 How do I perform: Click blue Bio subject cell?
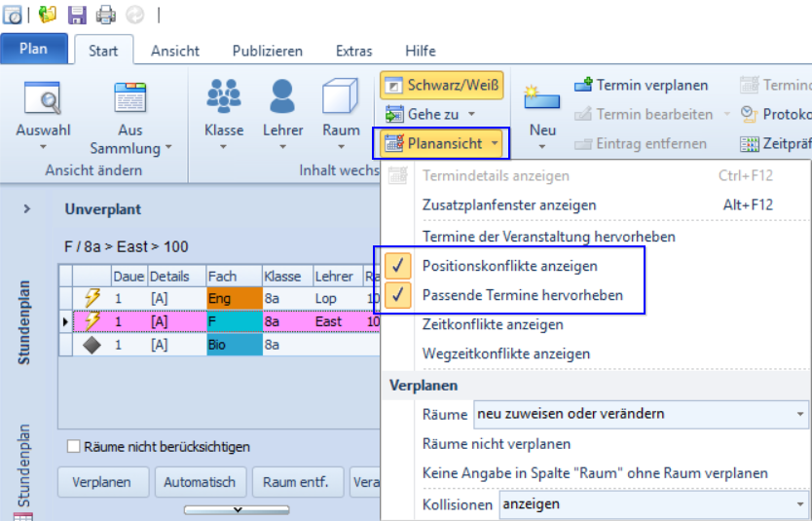234,345
